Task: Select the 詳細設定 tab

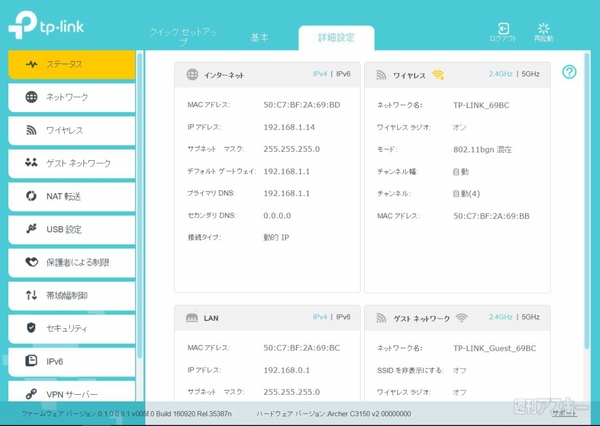Action: (x=336, y=38)
